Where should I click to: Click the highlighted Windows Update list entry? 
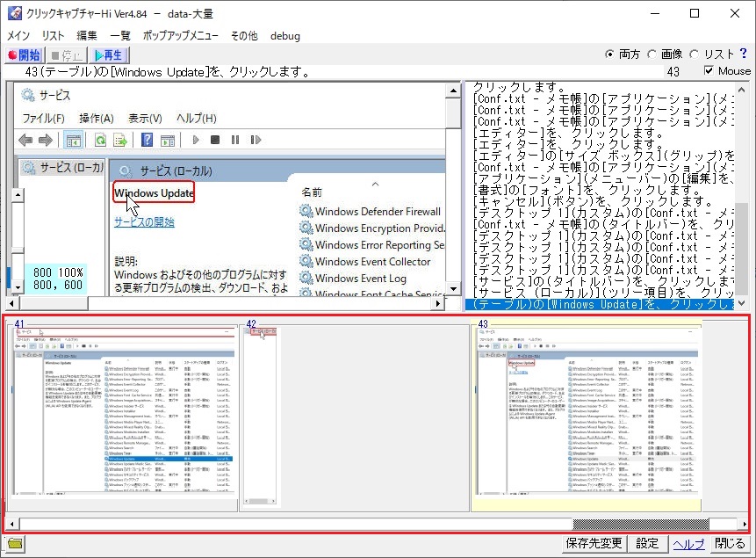(600, 305)
